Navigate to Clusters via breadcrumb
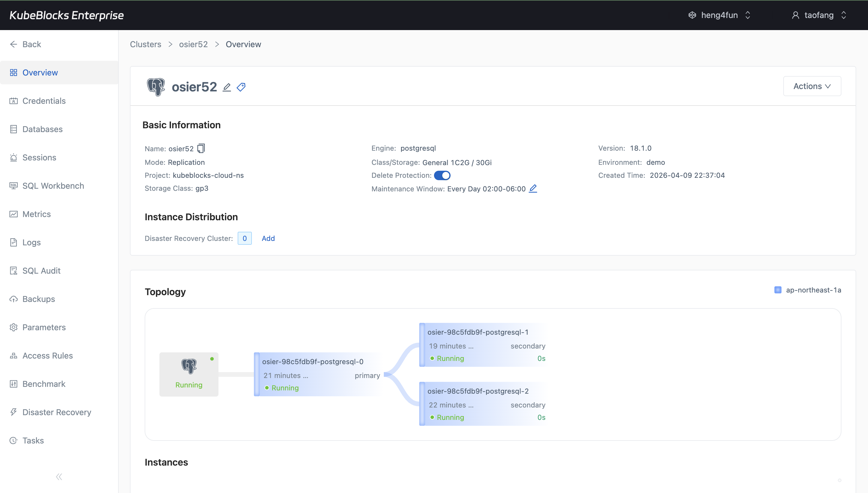This screenshot has height=493, width=868. coord(145,44)
